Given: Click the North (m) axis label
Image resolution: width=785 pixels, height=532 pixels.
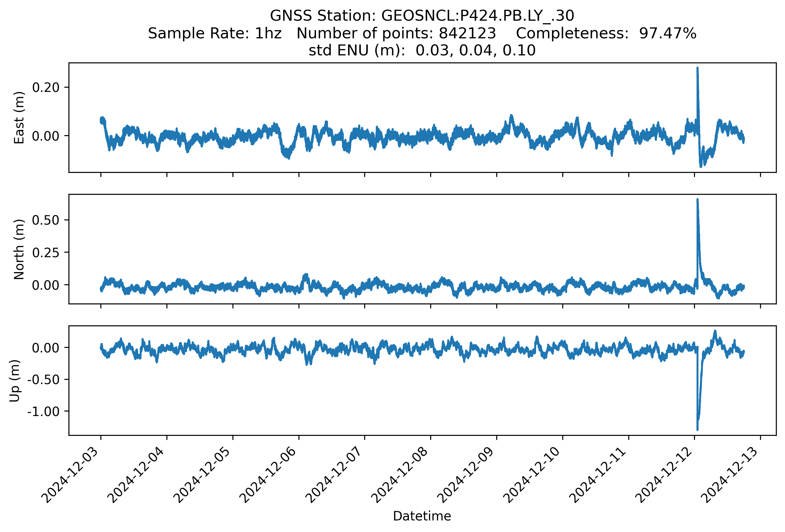Looking at the screenshot, I should click(x=19, y=249).
